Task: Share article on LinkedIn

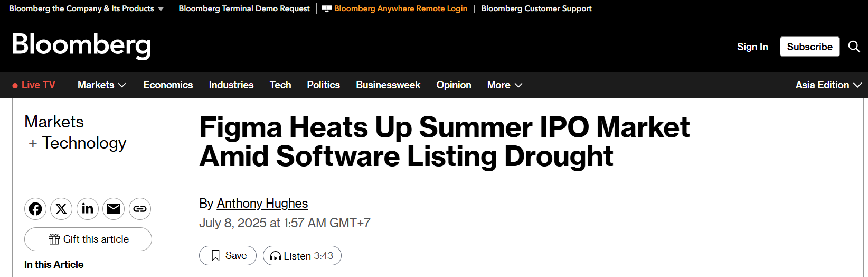Action: tap(88, 209)
